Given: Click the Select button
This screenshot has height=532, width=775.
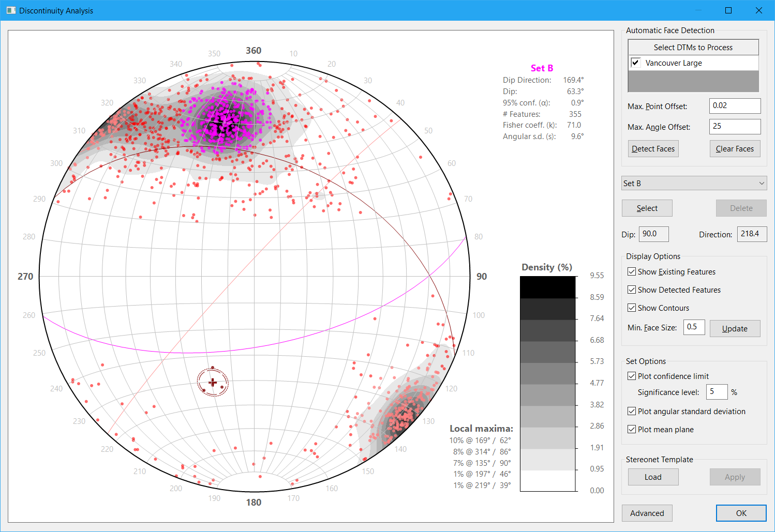Looking at the screenshot, I should tap(647, 208).
